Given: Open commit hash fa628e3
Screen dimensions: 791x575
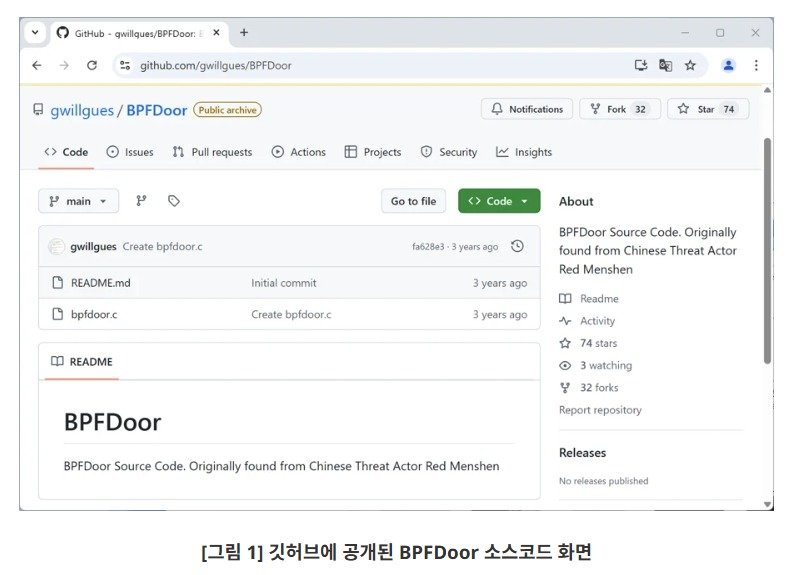Looking at the screenshot, I should point(428,247).
